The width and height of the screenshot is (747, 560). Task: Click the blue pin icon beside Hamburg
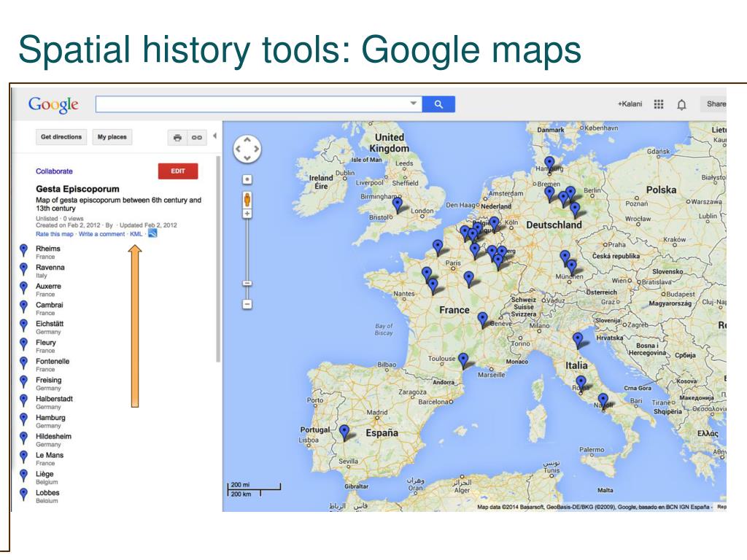tap(23, 419)
